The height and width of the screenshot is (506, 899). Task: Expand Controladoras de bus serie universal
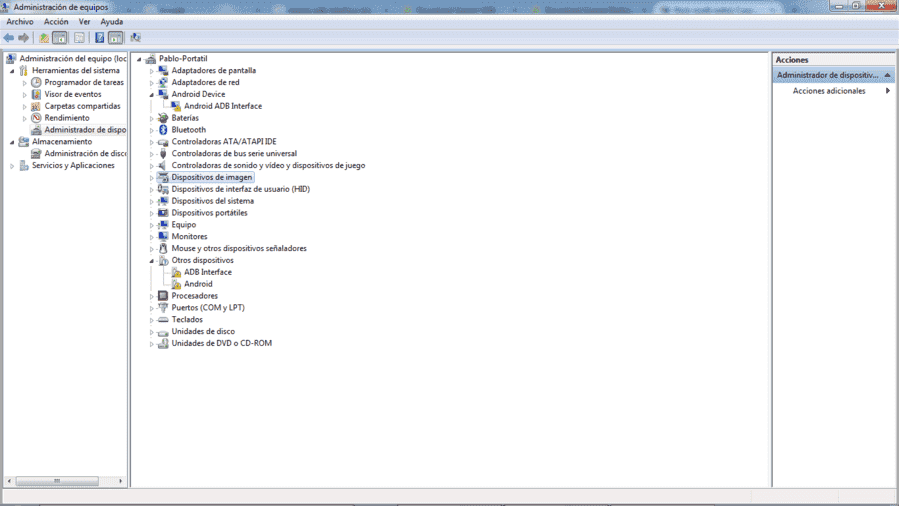[x=151, y=154]
